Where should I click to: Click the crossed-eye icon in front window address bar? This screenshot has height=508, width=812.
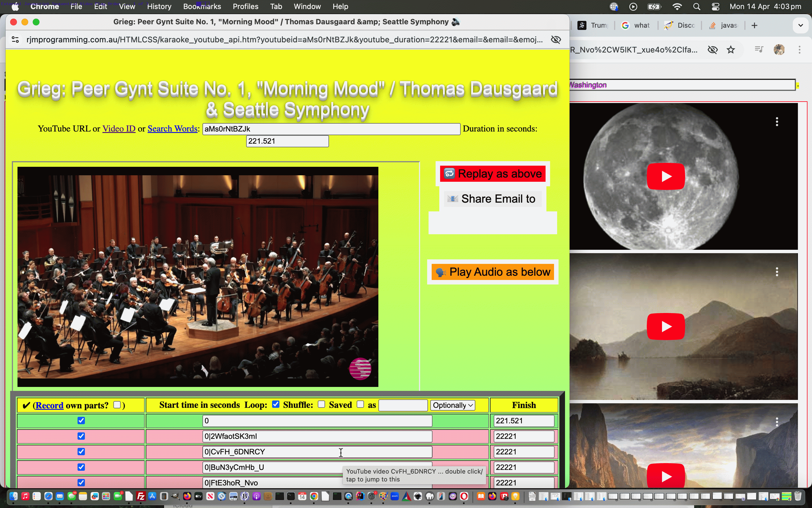pyautogui.click(x=556, y=40)
